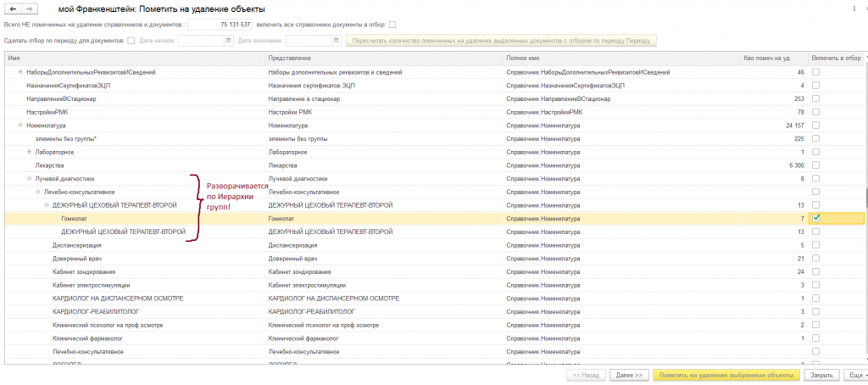868x385 pixels.
Task: Expand the Лабораторное group node
Action: (x=29, y=151)
